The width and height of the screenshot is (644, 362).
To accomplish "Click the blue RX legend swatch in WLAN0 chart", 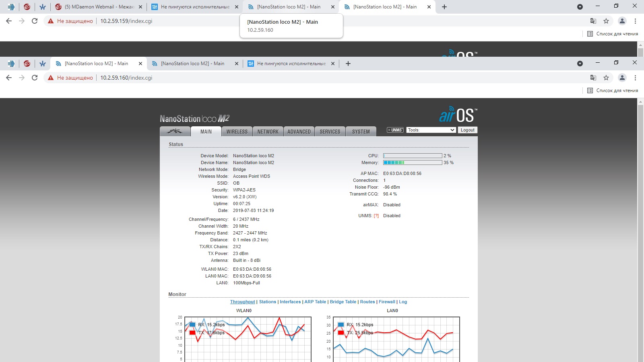I will (x=192, y=325).
